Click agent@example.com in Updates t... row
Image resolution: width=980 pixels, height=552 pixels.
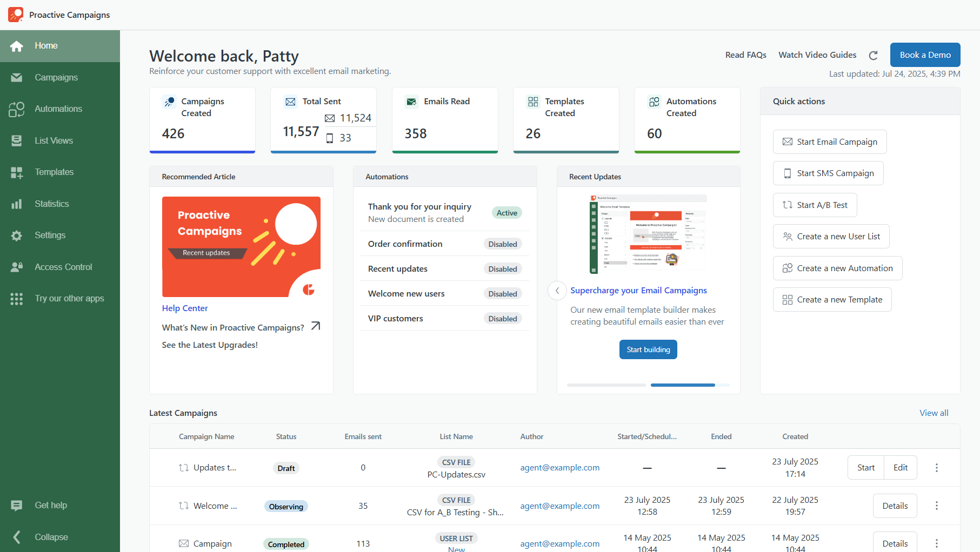click(559, 468)
